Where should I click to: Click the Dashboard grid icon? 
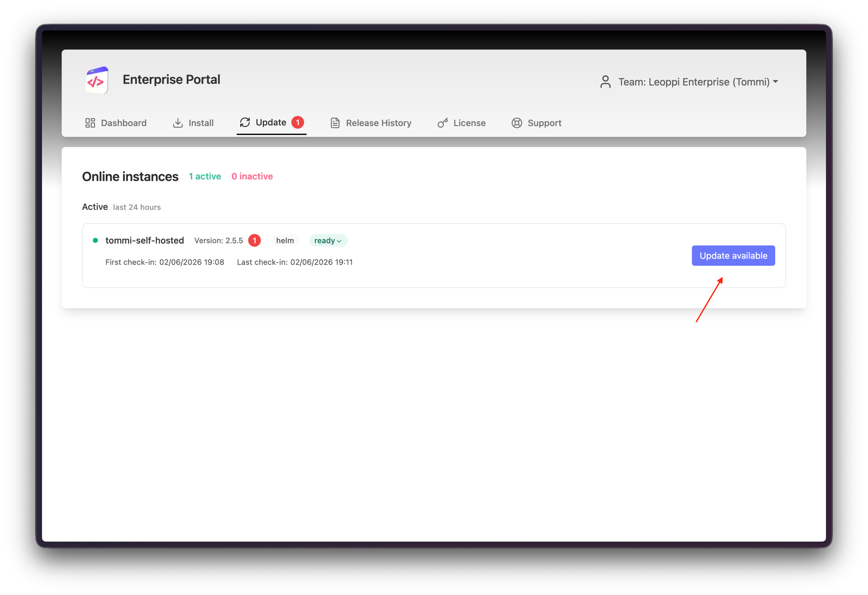pyautogui.click(x=90, y=123)
